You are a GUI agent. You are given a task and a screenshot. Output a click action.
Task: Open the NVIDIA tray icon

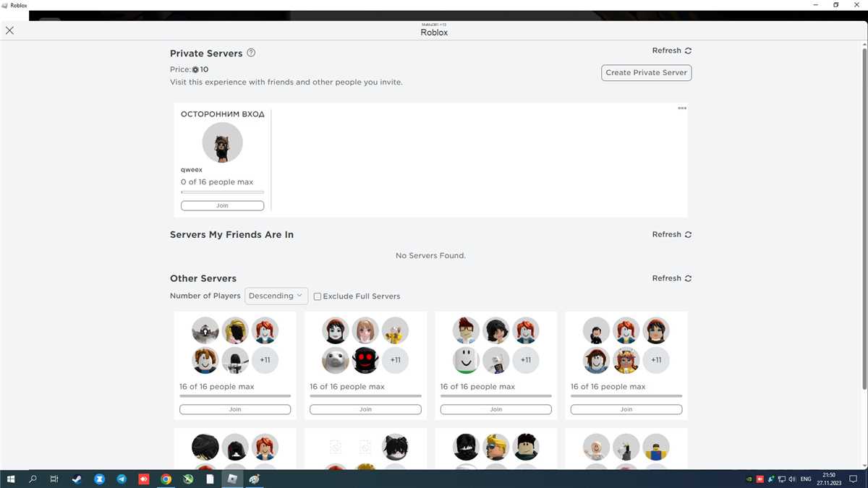(749, 479)
